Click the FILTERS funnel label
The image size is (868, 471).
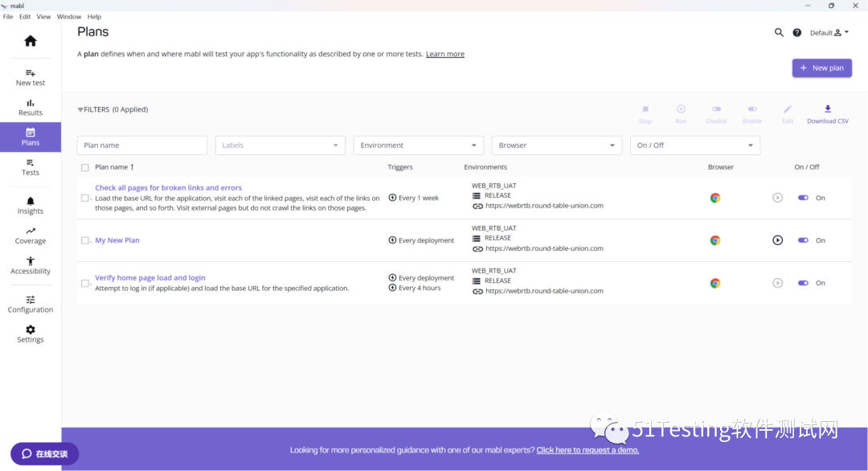pos(113,109)
